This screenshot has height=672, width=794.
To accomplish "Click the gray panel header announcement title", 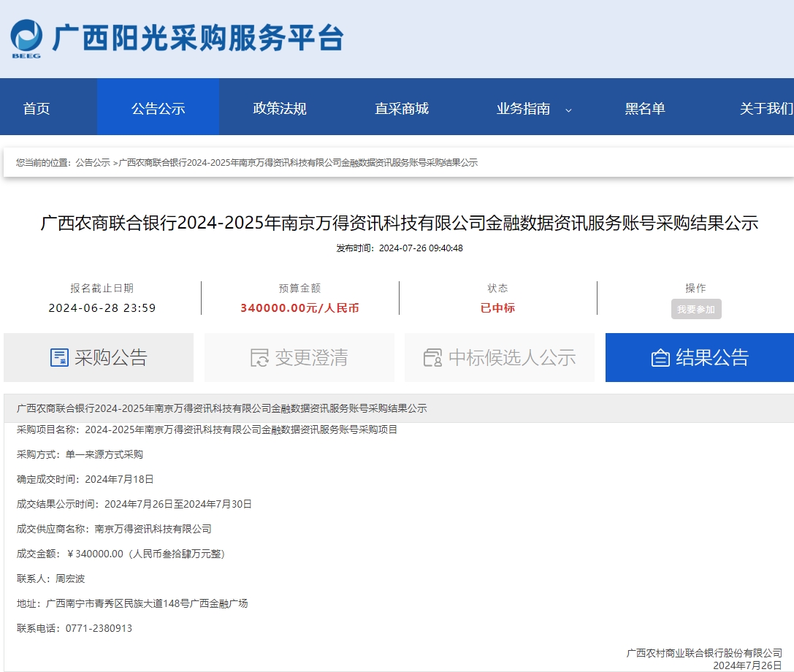I will point(222,408).
